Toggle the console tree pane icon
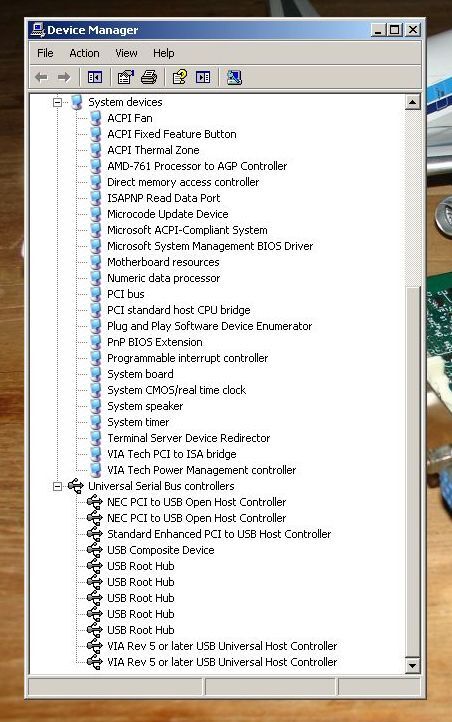This screenshot has height=722, width=452. (95, 77)
